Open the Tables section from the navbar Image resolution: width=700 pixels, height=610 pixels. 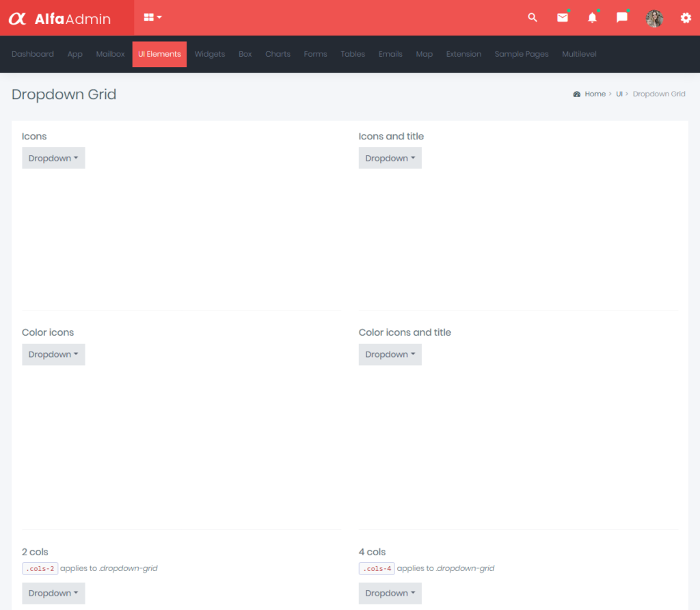point(353,54)
